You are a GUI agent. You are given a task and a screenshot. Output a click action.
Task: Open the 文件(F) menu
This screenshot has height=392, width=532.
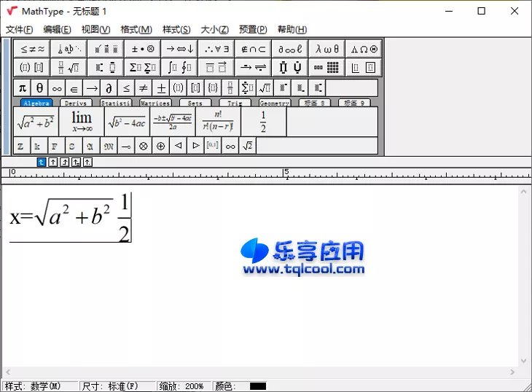[x=20, y=29]
